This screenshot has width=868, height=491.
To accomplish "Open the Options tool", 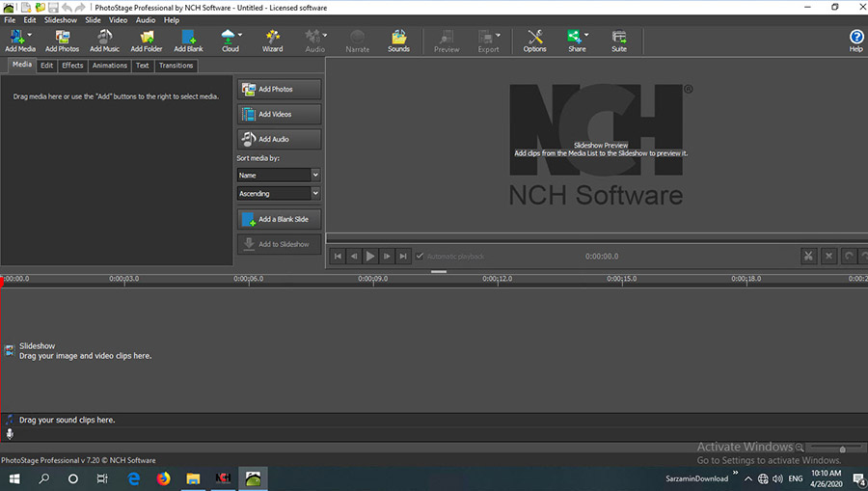I will pos(534,41).
